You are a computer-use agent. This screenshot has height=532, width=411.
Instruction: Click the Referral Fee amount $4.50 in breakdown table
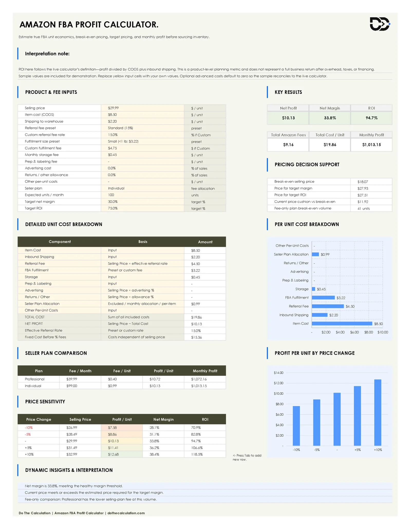[x=205, y=264]
